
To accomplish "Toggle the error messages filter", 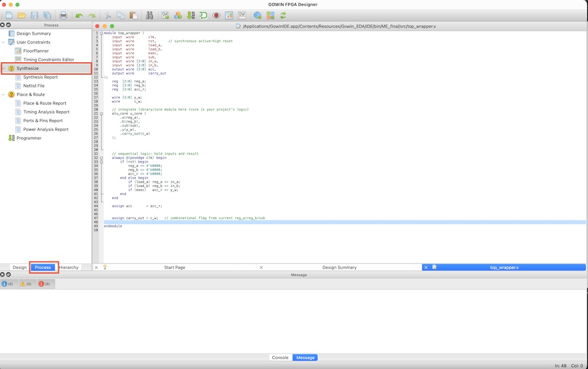I will 44,284.
